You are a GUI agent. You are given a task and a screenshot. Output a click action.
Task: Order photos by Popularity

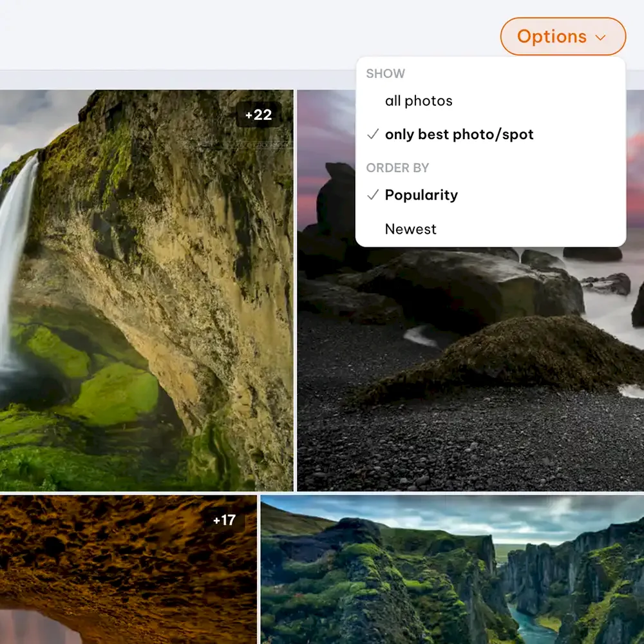[x=421, y=195]
